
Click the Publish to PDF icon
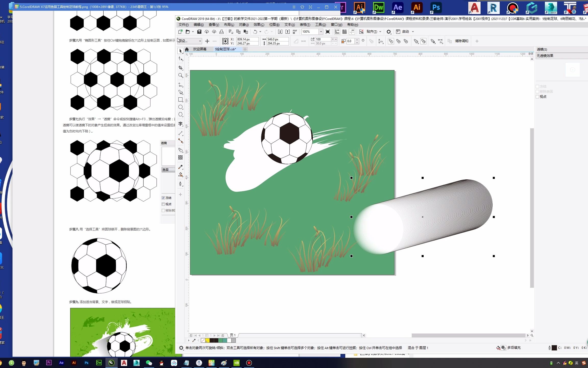click(x=295, y=32)
